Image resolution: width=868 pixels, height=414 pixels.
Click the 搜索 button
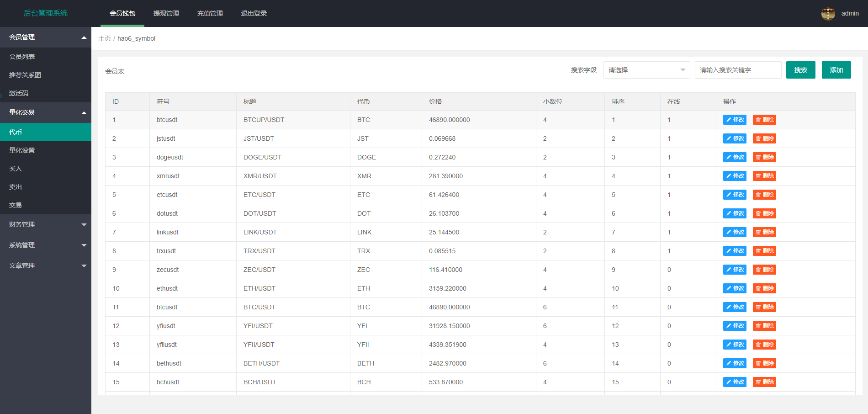(800, 70)
